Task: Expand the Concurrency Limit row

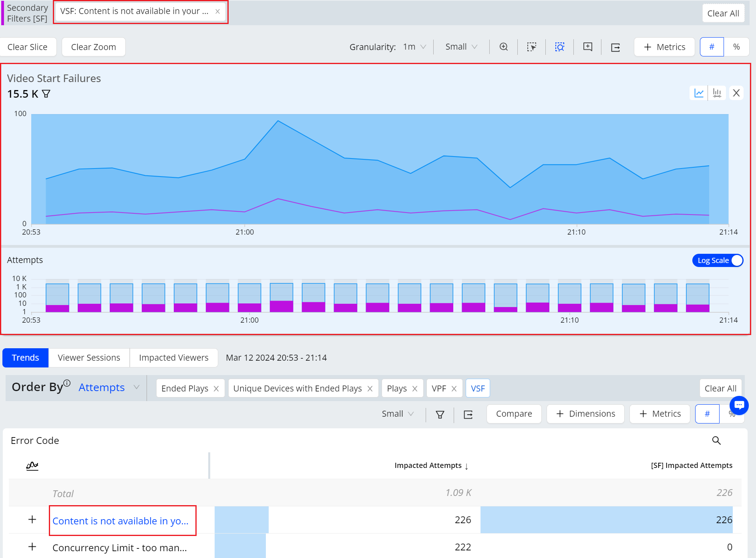Action: pyautogui.click(x=32, y=547)
